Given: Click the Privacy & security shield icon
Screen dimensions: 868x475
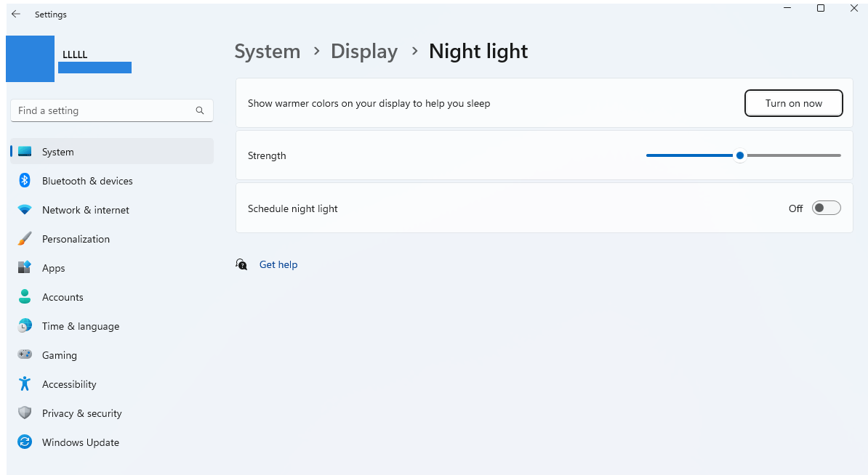Looking at the screenshot, I should (25, 413).
